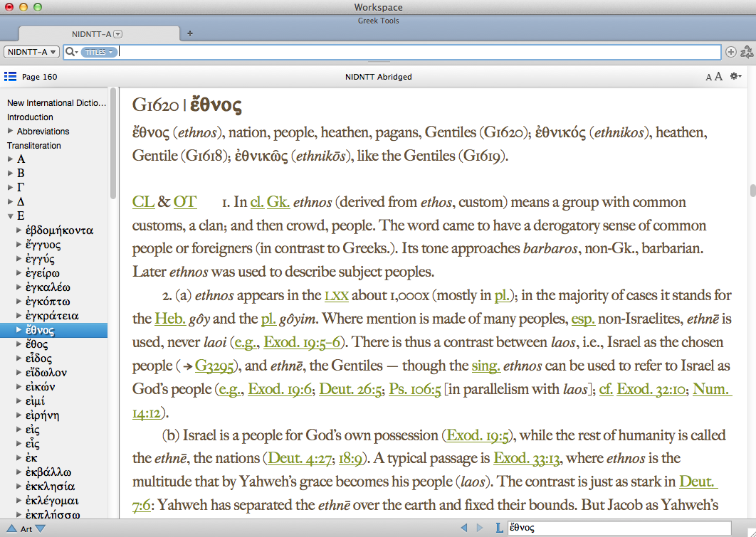
Task: Expand the ἑβδομήκοντα entry
Action: point(19,230)
